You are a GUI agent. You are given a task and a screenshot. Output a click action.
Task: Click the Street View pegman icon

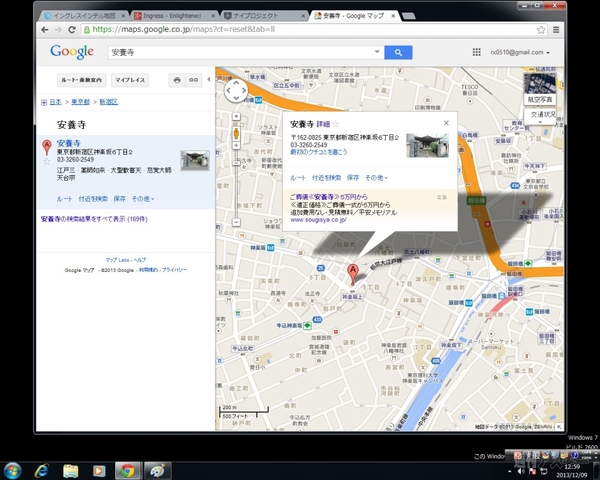[x=236, y=134]
